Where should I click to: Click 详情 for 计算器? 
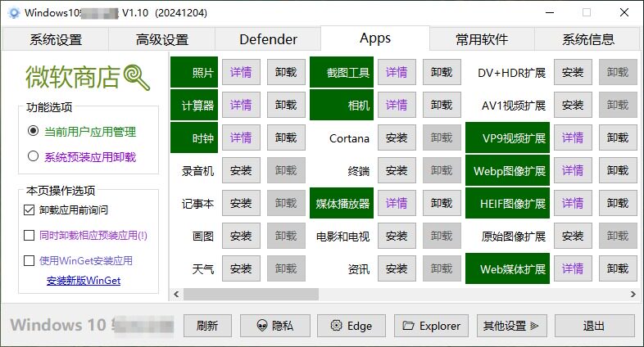coord(241,105)
